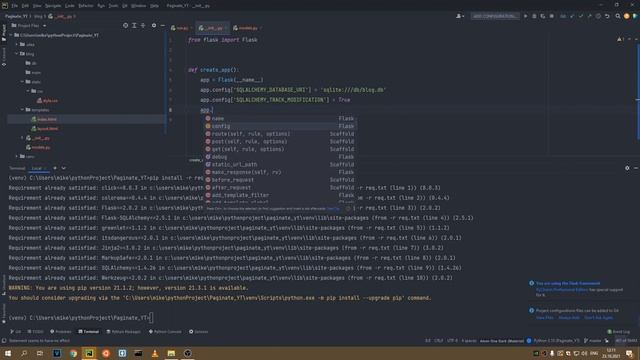Open the user account icon menu
This screenshot has width=640, height=360.
(460, 16)
